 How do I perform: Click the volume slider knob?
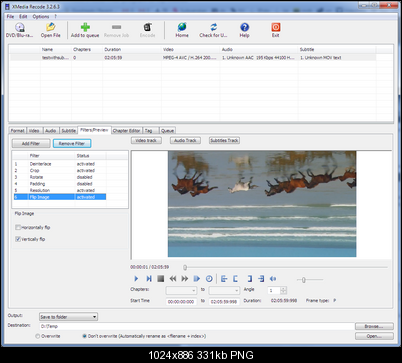(304, 280)
